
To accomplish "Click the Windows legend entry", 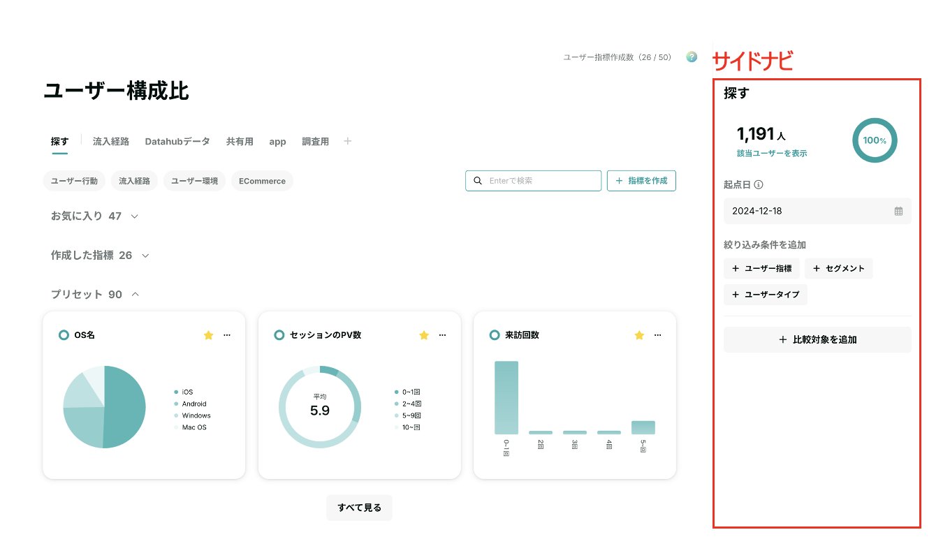I will 192,415.
